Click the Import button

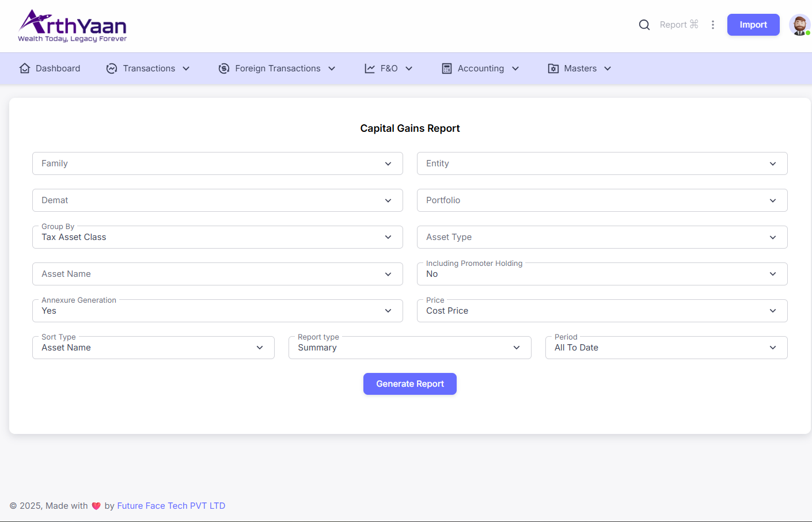(x=753, y=25)
